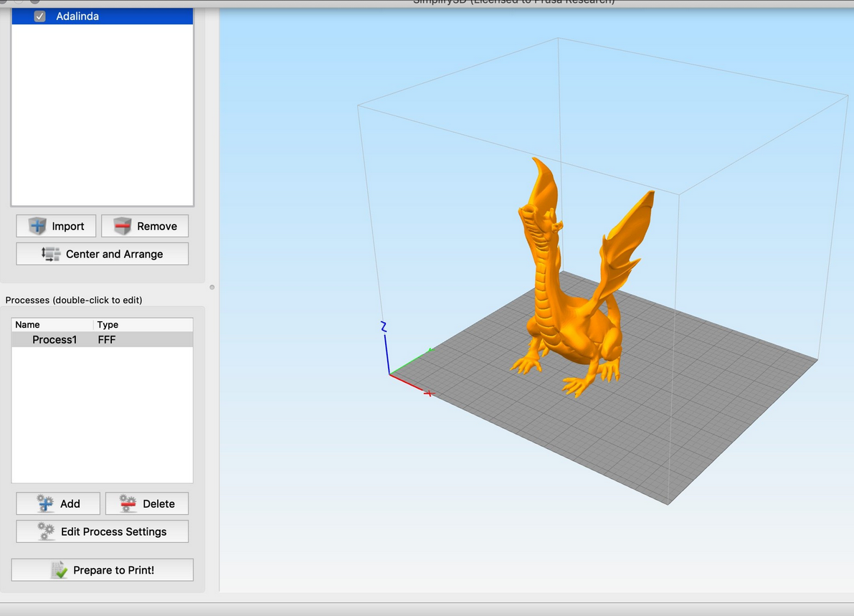854x616 pixels.
Task: Click the blue Z axis label
Action: click(384, 326)
